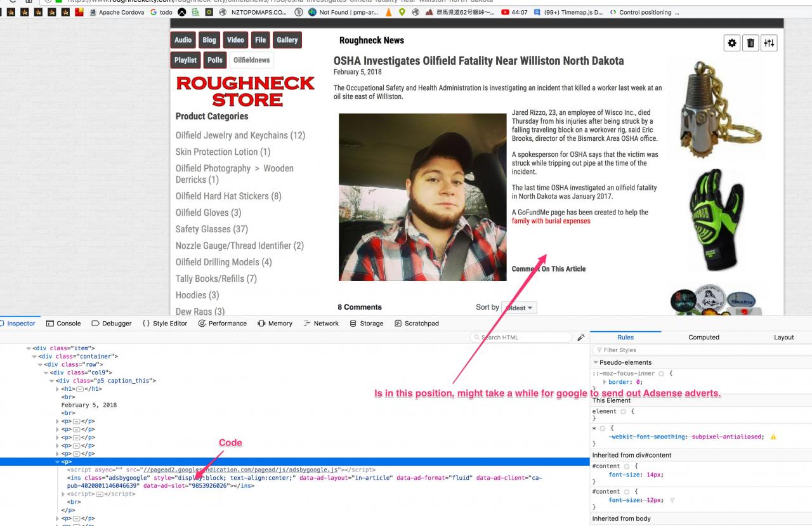Switch to the Layout tab
The height and width of the screenshot is (526, 812).
[783, 338]
